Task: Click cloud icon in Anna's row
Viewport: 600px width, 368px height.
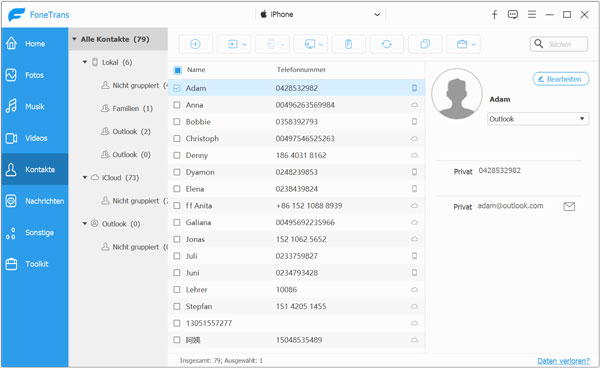Action: (x=414, y=105)
